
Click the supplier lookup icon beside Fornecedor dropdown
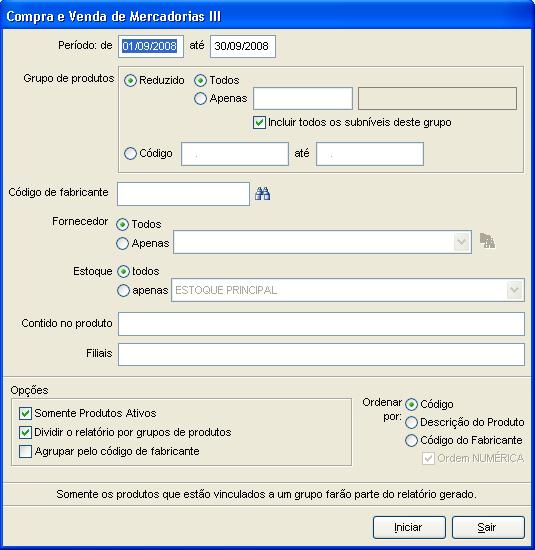pos(487,241)
